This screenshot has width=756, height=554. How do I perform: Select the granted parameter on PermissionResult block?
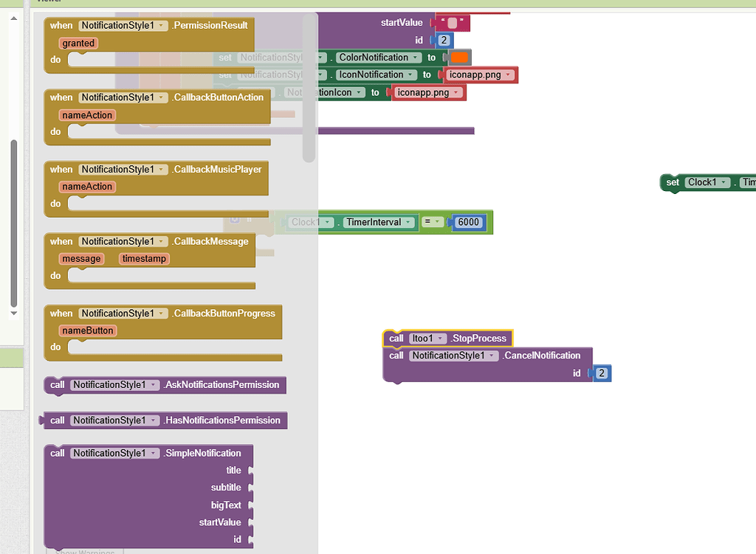(x=78, y=43)
